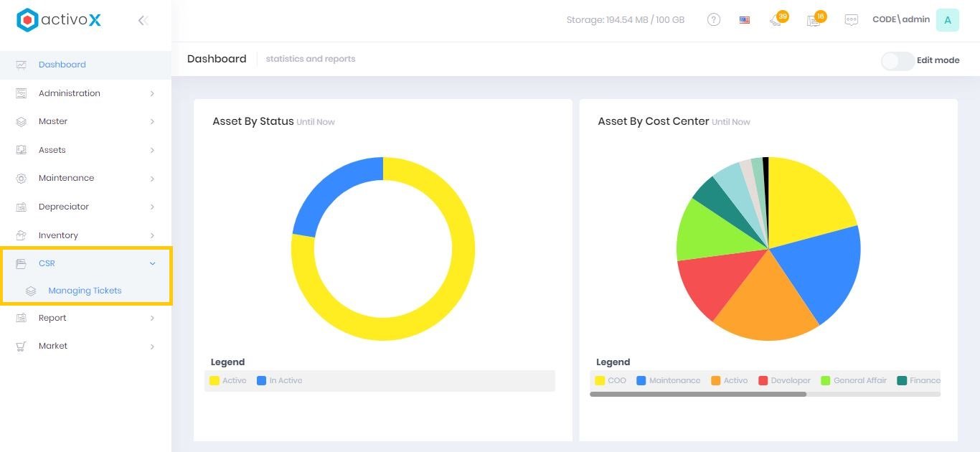Expand the Maintenance sidebar section
Viewport: 980px width, 452px height.
click(x=66, y=178)
